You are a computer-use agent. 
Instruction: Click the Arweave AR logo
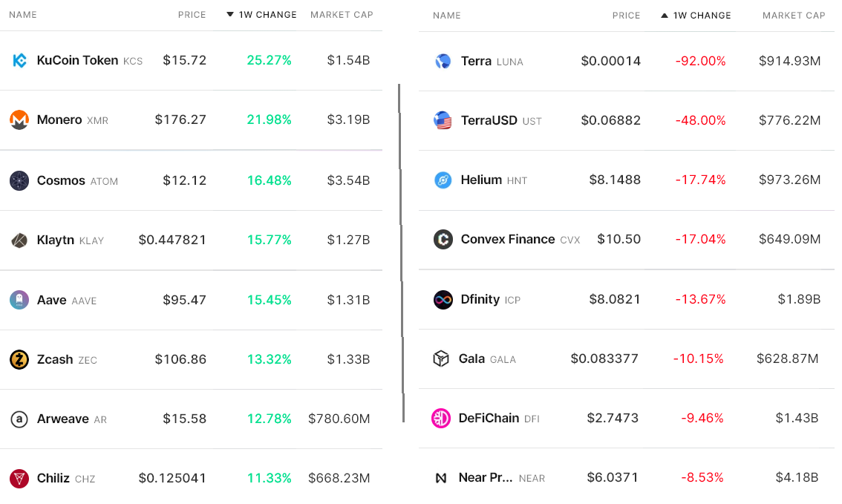pos(18,419)
